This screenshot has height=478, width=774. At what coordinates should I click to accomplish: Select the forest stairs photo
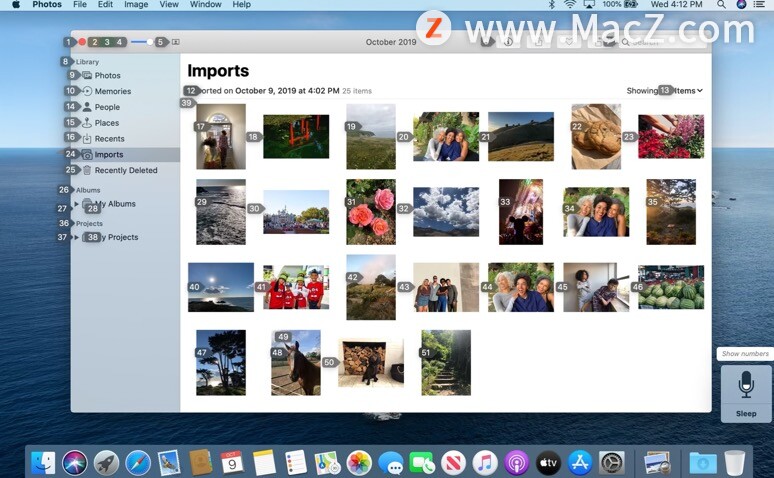446,362
